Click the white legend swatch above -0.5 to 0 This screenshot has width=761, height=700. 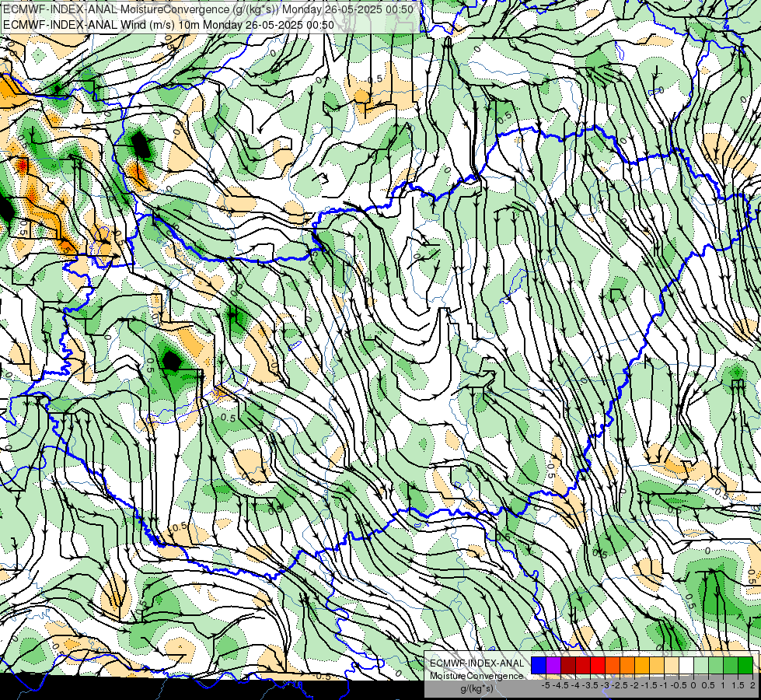point(686,665)
